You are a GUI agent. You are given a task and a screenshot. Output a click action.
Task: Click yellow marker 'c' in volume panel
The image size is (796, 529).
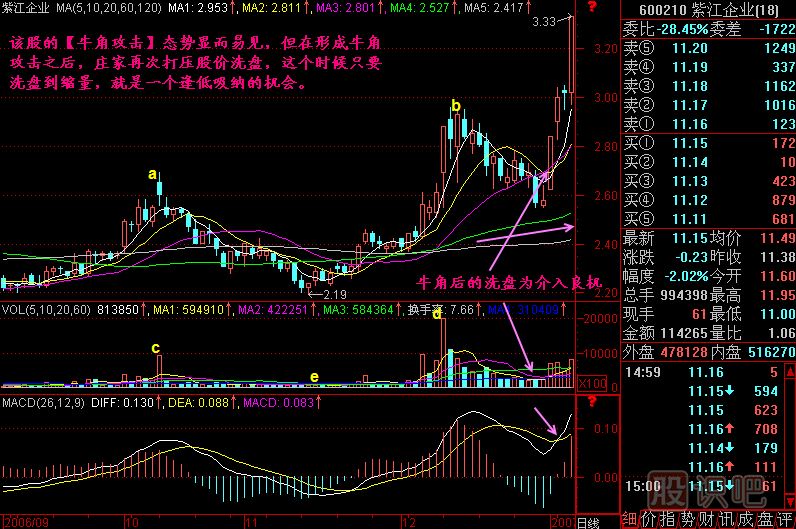[x=155, y=348]
